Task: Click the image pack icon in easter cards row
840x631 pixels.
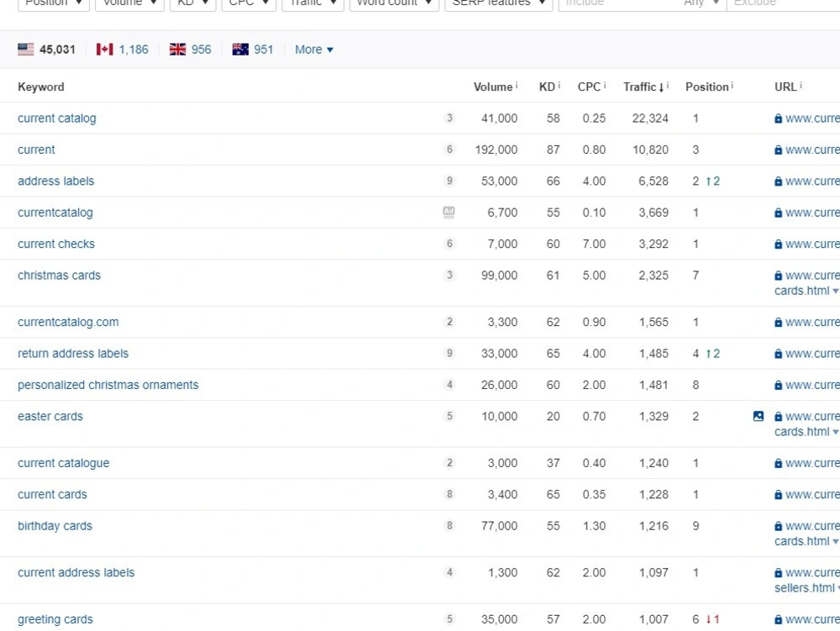Action: tap(758, 416)
